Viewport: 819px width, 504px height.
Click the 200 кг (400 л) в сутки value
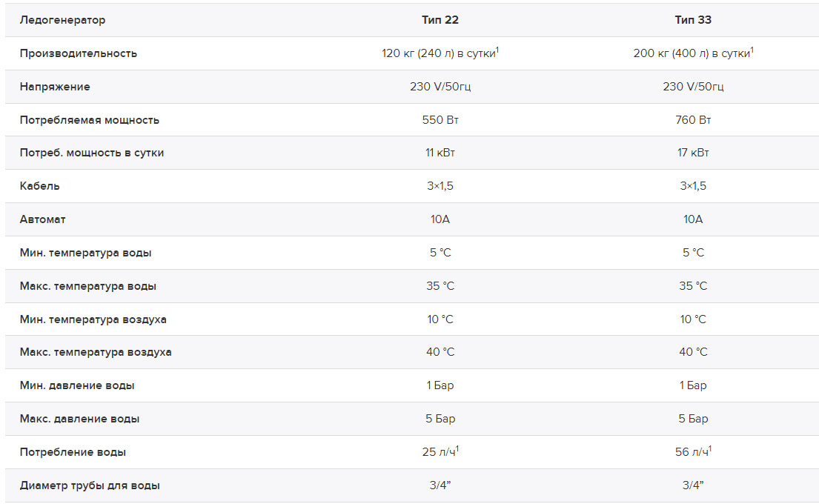click(x=693, y=53)
